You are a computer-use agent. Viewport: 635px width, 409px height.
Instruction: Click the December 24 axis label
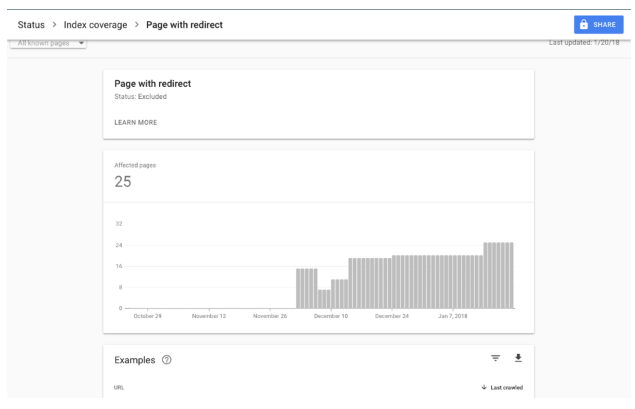391,316
